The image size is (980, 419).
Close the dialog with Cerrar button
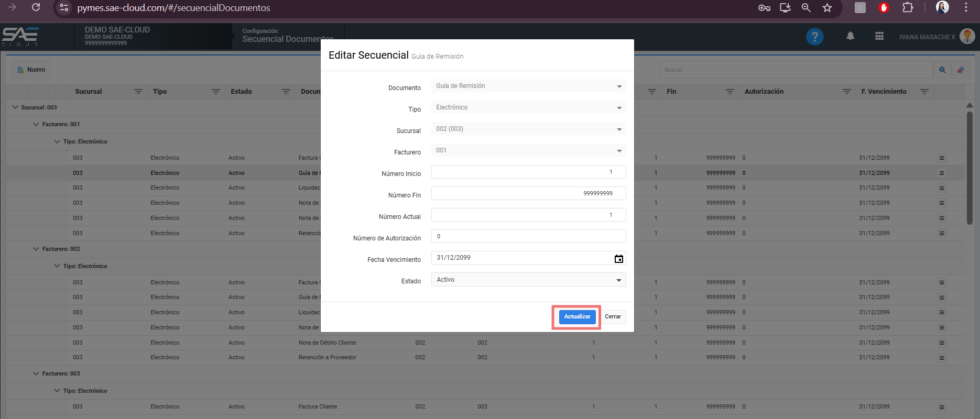tap(613, 317)
